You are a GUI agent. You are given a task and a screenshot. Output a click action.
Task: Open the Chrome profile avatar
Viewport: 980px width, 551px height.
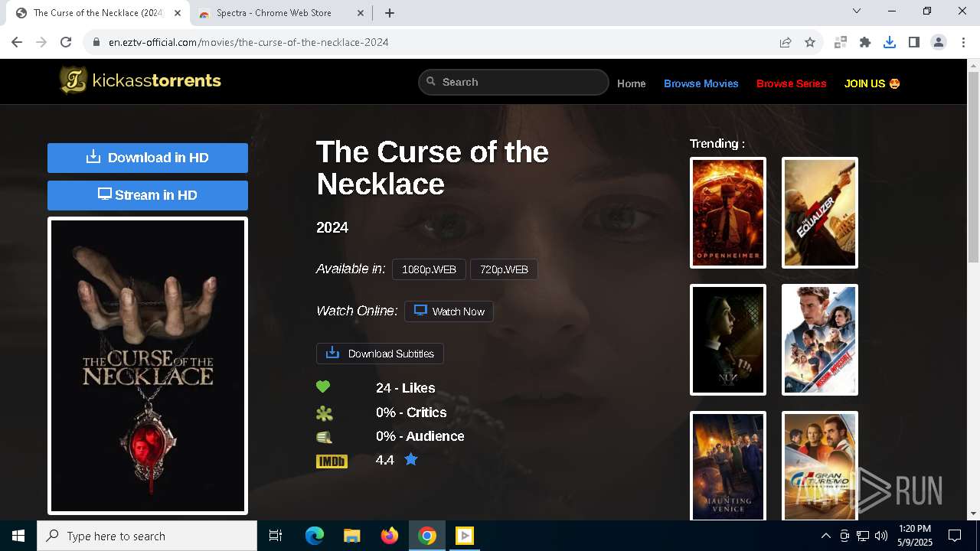pyautogui.click(x=939, y=42)
